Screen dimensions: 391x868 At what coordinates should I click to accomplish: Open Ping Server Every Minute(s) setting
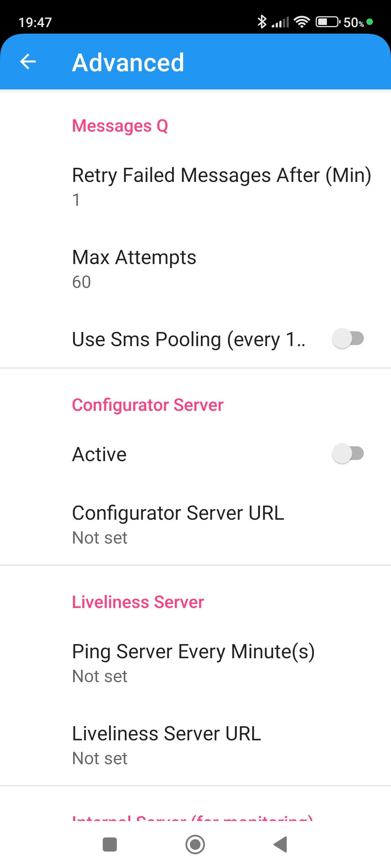193,663
